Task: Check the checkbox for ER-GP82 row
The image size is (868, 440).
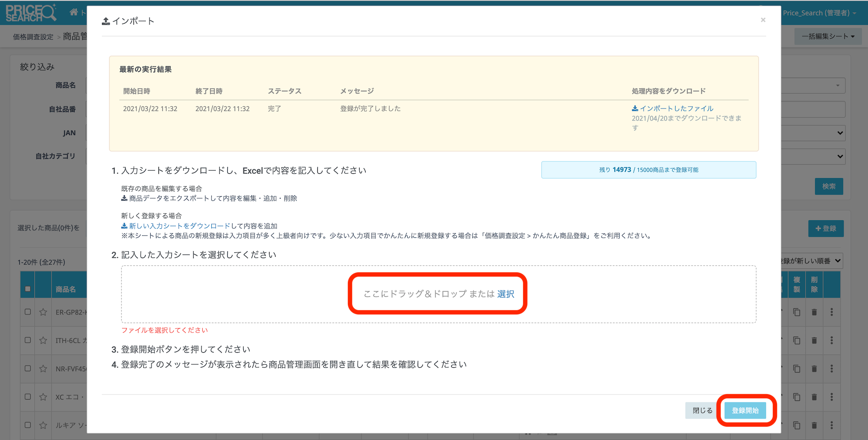Action: tap(28, 312)
